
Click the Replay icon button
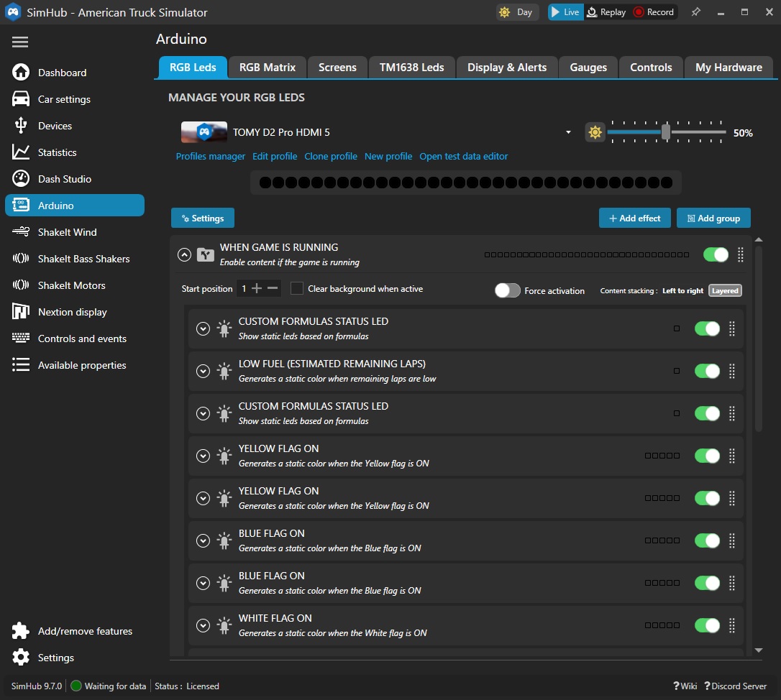click(x=606, y=12)
